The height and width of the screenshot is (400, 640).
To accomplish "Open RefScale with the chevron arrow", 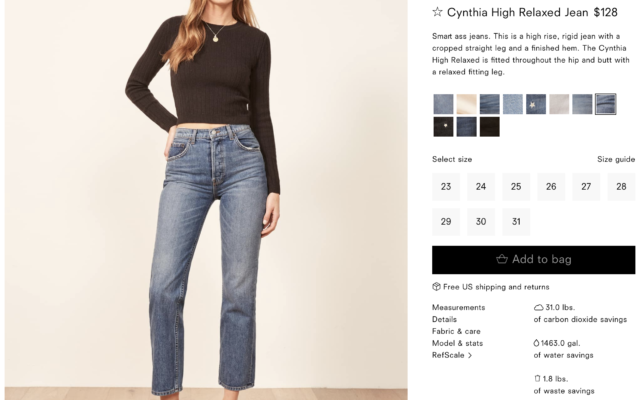I will coord(452,355).
